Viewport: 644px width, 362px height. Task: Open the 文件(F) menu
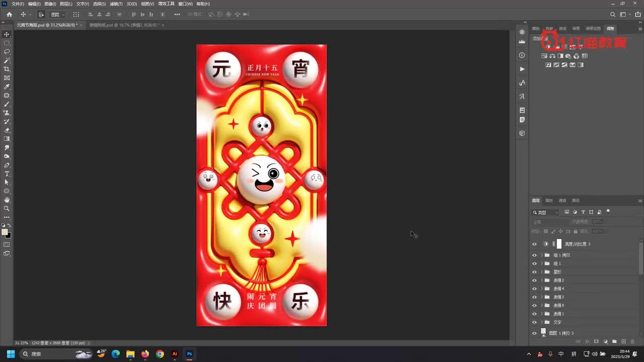(18, 4)
